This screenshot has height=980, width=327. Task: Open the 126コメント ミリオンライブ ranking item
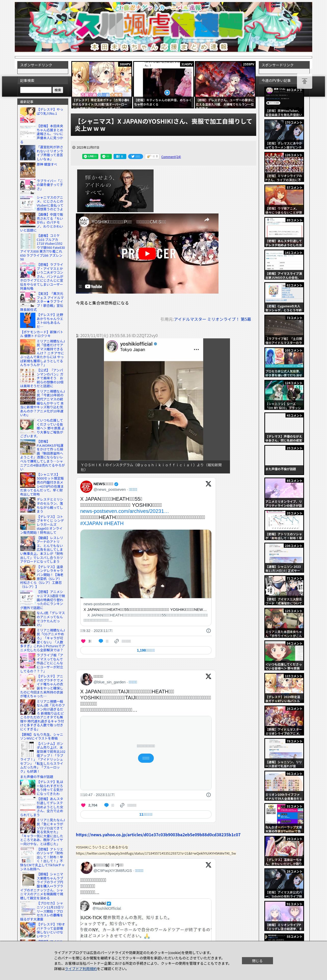pos(284,167)
